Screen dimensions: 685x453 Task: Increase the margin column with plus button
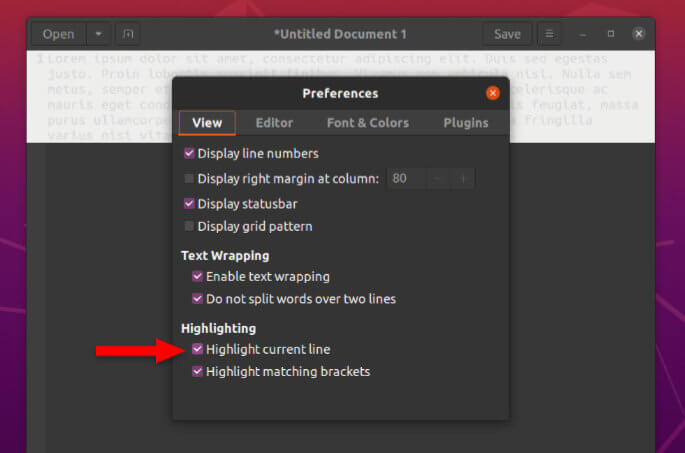click(x=462, y=178)
